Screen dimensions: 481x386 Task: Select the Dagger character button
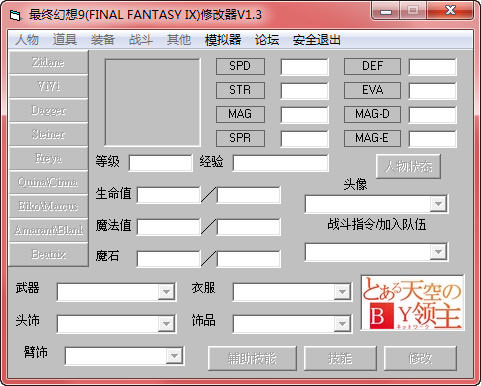point(48,110)
